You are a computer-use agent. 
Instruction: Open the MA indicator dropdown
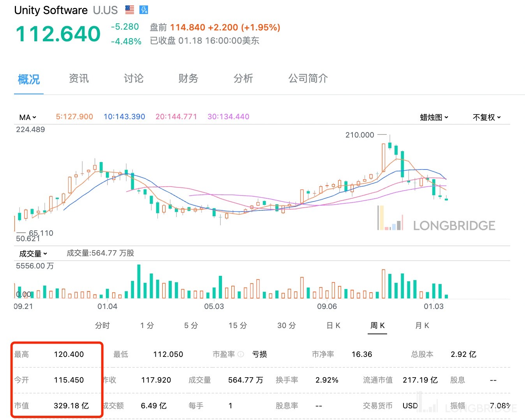pyautogui.click(x=28, y=117)
